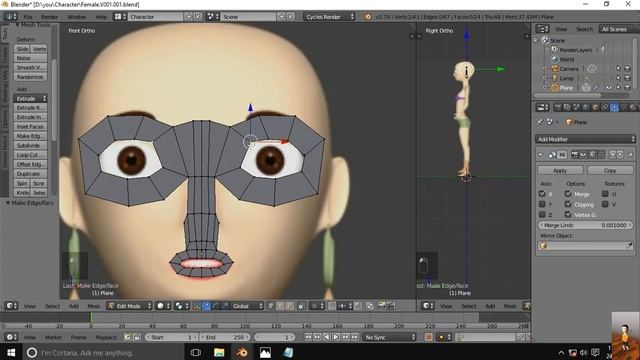
Task: Open the Mesh menu in front view header
Action: 93,306
